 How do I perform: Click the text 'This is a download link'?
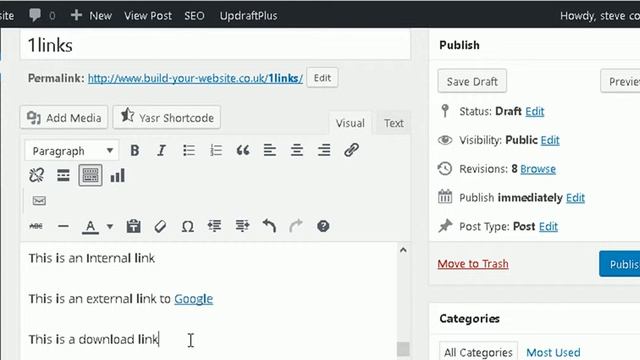[x=93, y=339]
